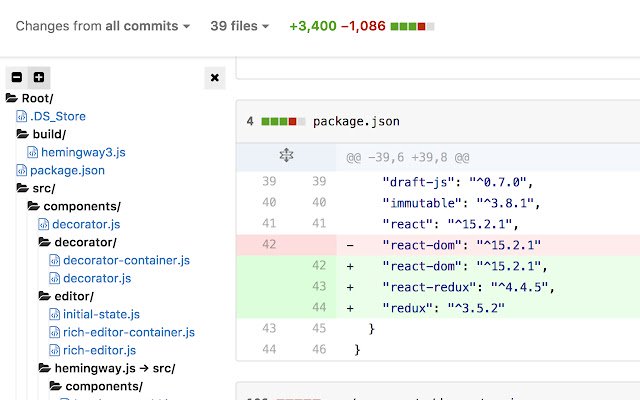Viewport: 640px width, 400px height.
Task: Open hemingway3.js in file tree
Action: point(83,152)
